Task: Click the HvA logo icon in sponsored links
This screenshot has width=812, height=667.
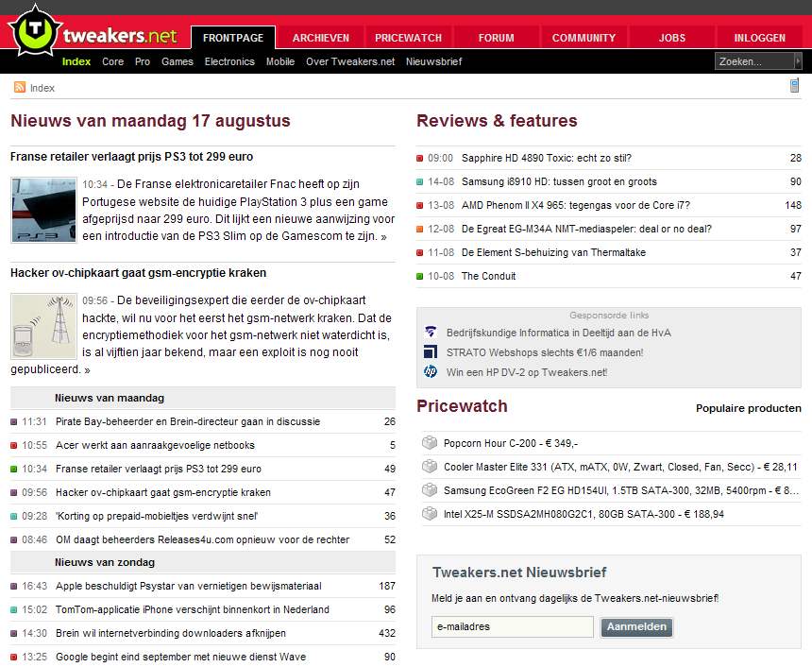Action: point(431,333)
